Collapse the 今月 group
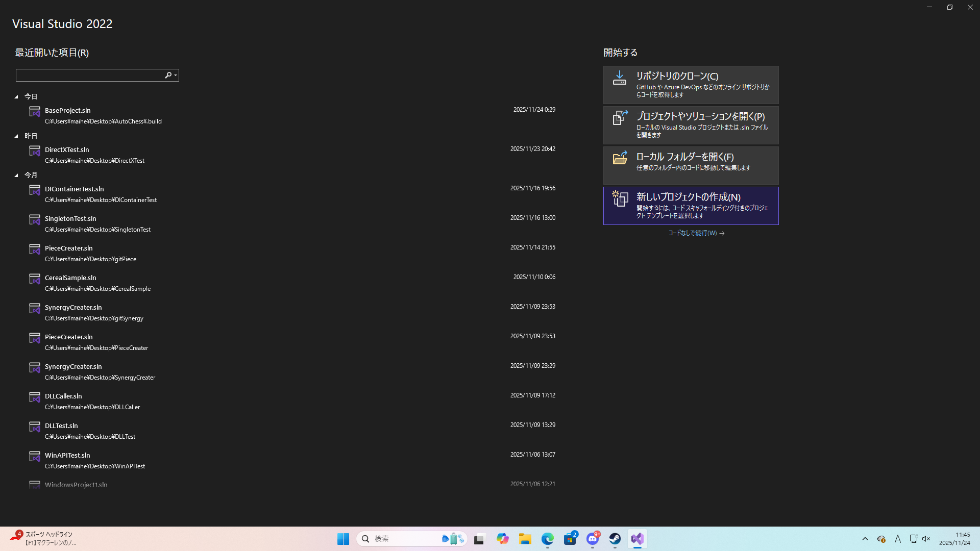The height and width of the screenshot is (551, 980). (16, 176)
